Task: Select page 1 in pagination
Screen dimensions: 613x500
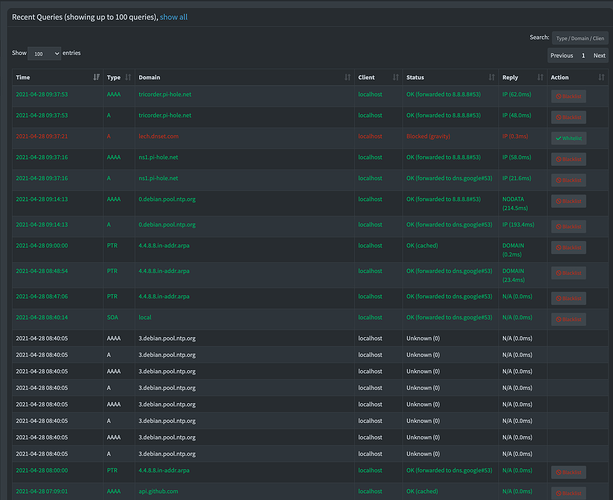Action: (583, 56)
